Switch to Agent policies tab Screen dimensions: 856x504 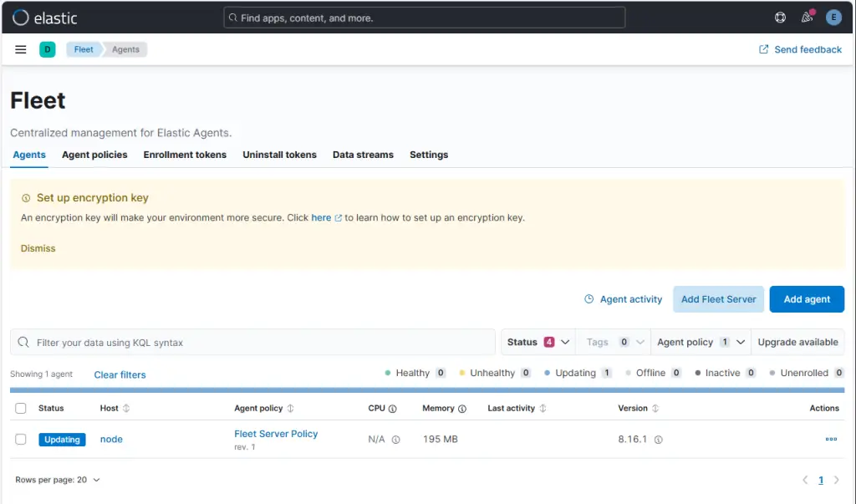[94, 155]
